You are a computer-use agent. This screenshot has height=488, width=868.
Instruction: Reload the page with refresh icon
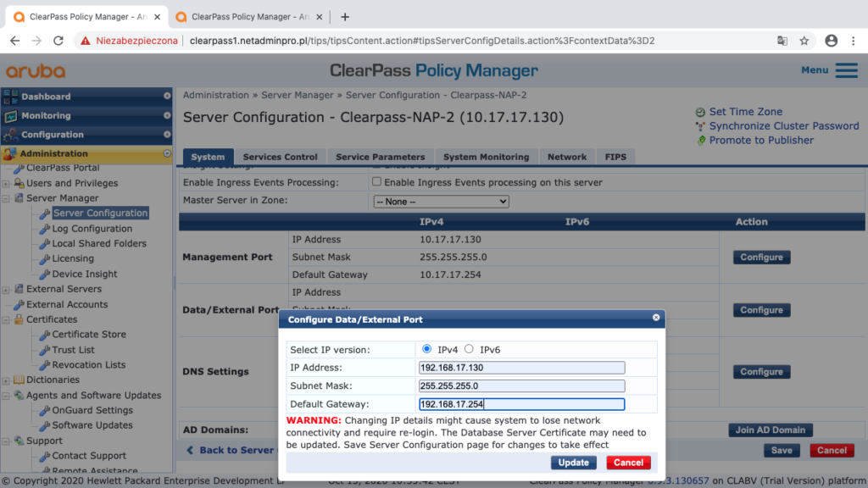58,41
